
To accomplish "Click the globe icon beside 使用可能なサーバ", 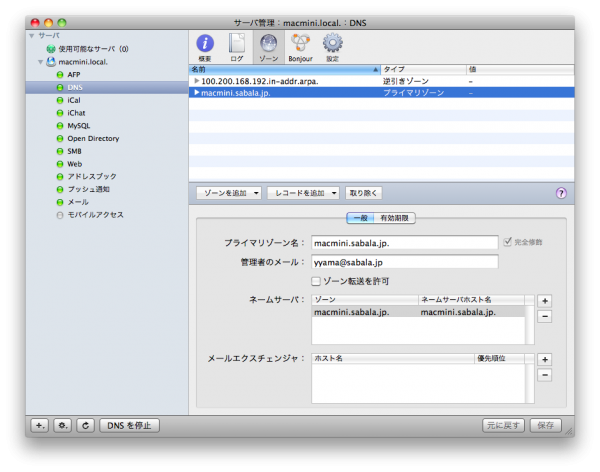I will point(51,49).
